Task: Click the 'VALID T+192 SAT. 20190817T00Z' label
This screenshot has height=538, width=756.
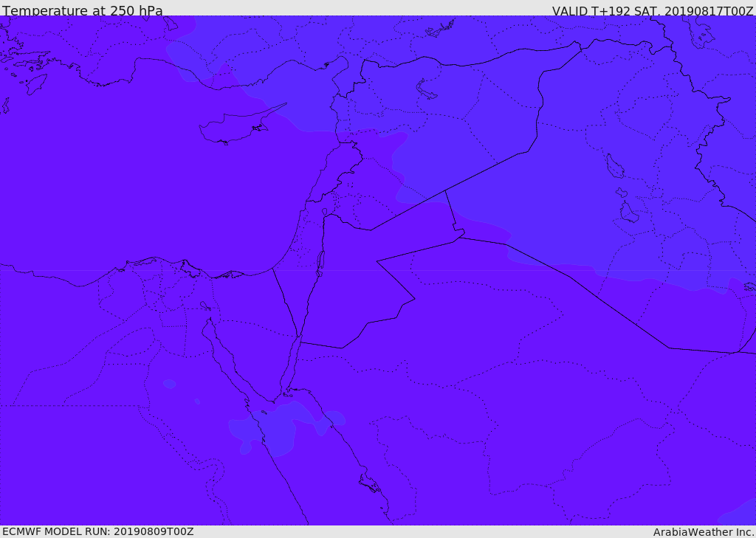Action: pyautogui.click(x=653, y=10)
